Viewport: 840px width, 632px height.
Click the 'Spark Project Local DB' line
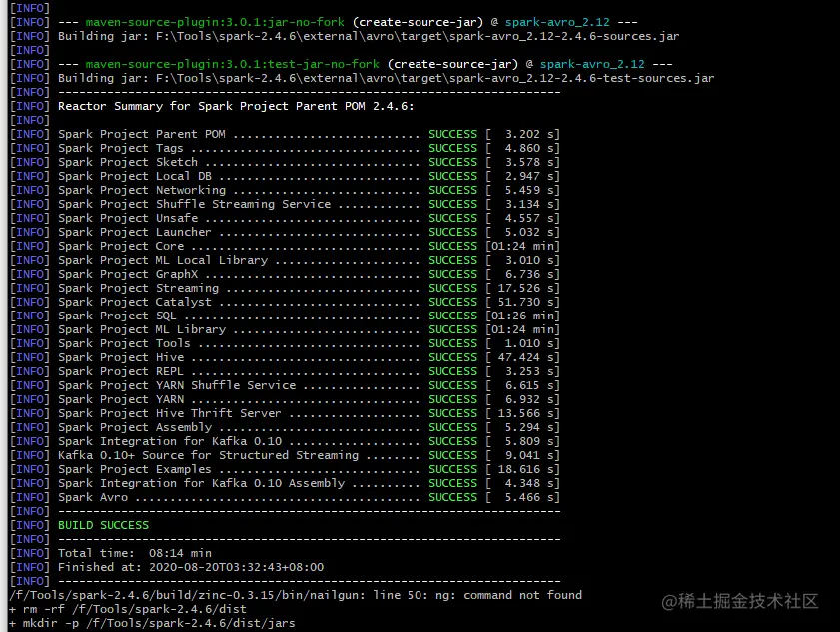(285, 176)
